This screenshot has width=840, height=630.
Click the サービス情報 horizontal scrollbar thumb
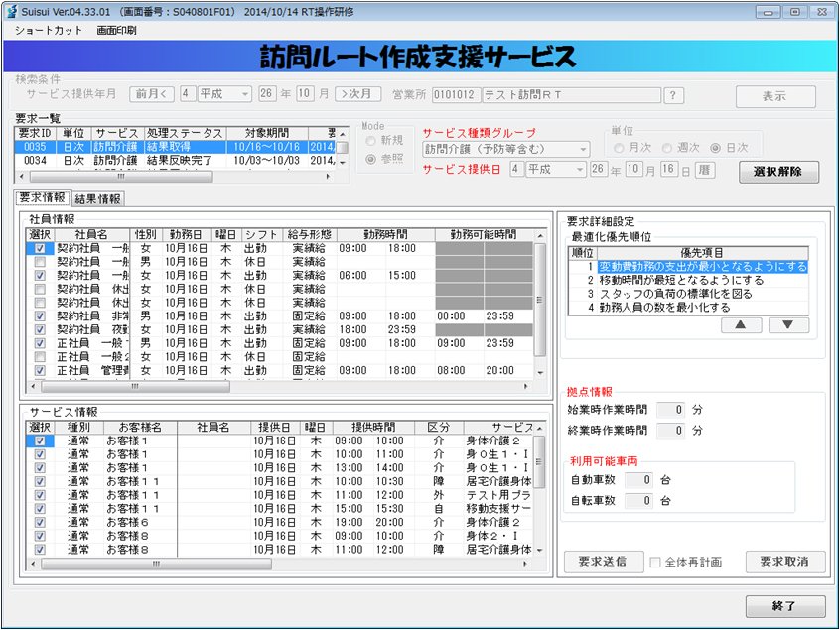[x=156, y=564]
